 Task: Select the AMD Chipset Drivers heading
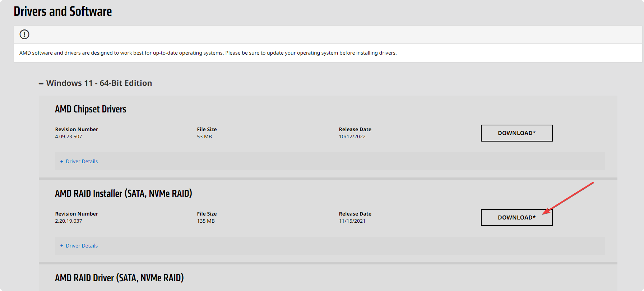(x=91, y=109)
